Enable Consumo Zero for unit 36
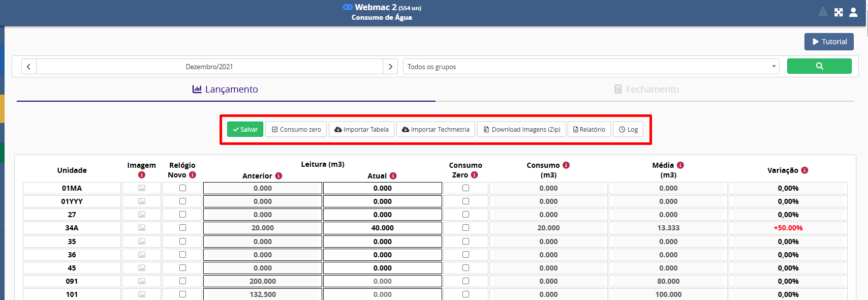868x300 pixels. pyautogui.click(x=466, y=255)
